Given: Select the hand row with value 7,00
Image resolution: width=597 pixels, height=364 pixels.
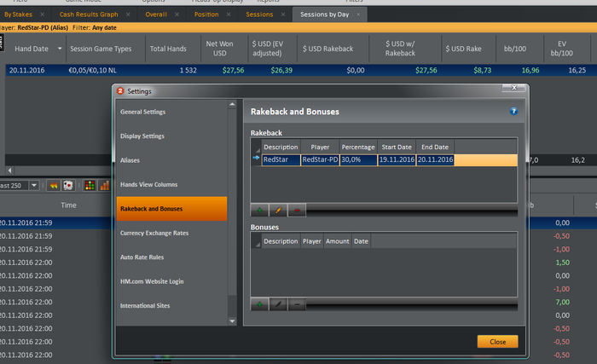Looking at the screenshot, I should pyautogui.click(x=562, y=303).
